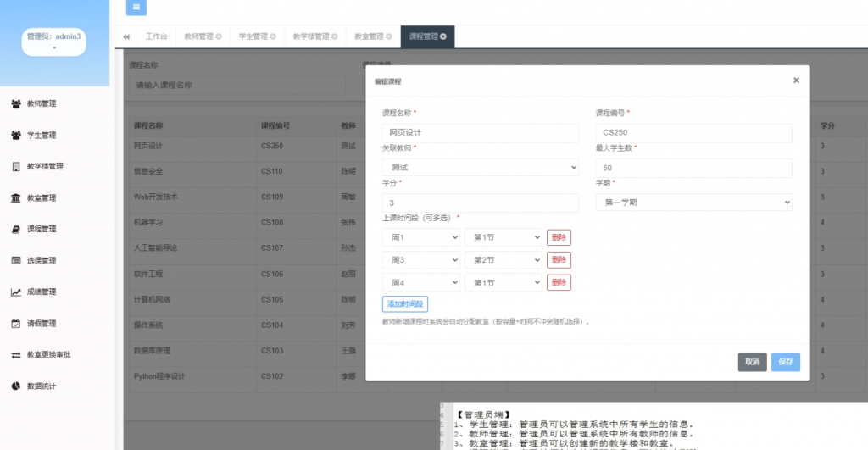The height and width of the screenshot is (450, 868).
Task: Click the 请假管理 calendar icon
Action: (16, 323)
